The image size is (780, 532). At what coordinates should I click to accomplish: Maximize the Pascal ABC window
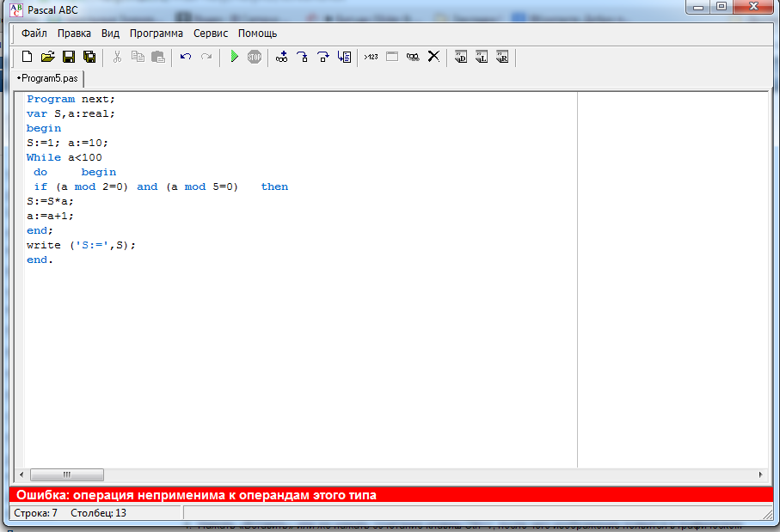[x=722, y=7]
